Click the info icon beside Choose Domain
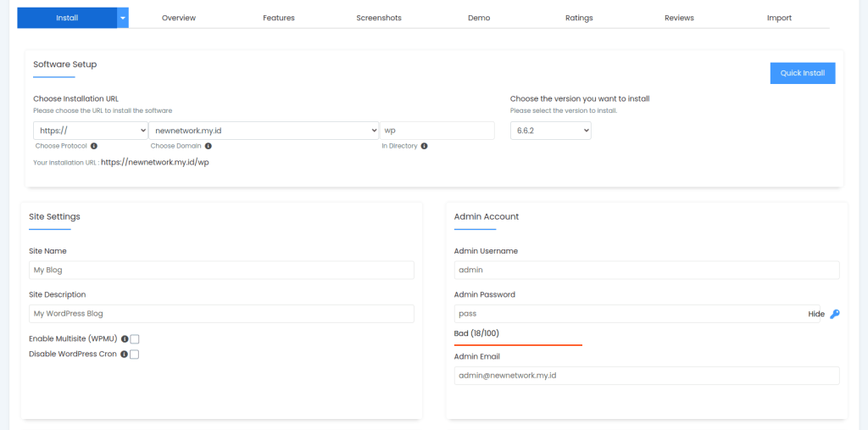 209,146
